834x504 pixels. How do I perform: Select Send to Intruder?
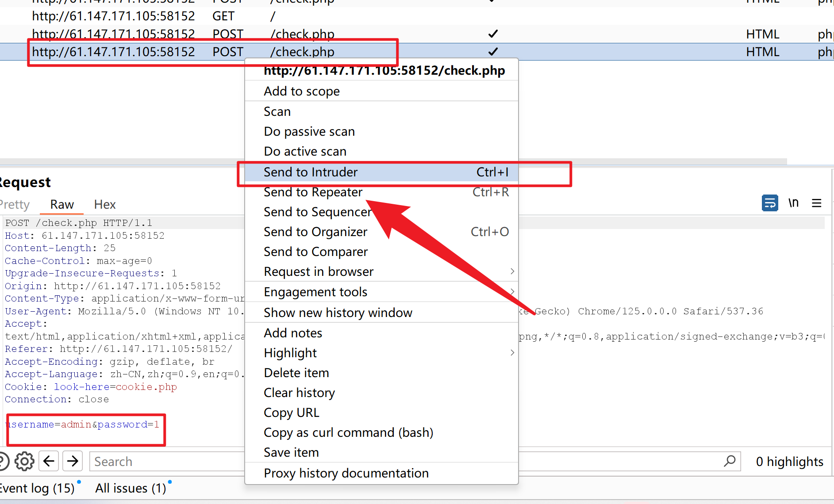click(381, 172)
